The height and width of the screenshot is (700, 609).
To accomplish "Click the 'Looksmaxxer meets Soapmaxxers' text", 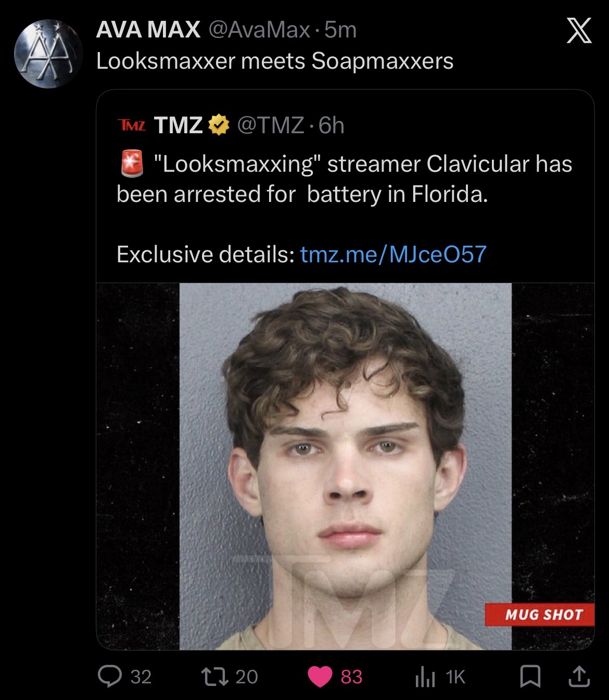I will (x=275, y=61).
